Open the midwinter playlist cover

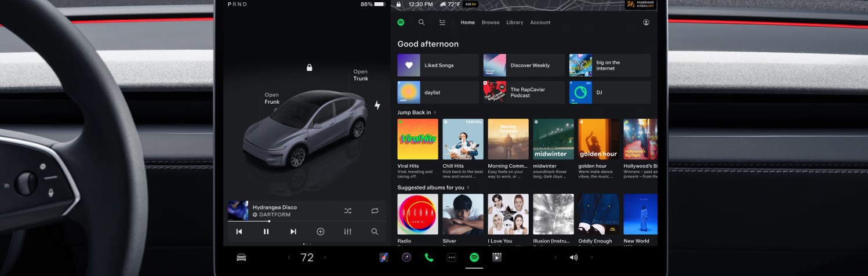pos(553,139)
